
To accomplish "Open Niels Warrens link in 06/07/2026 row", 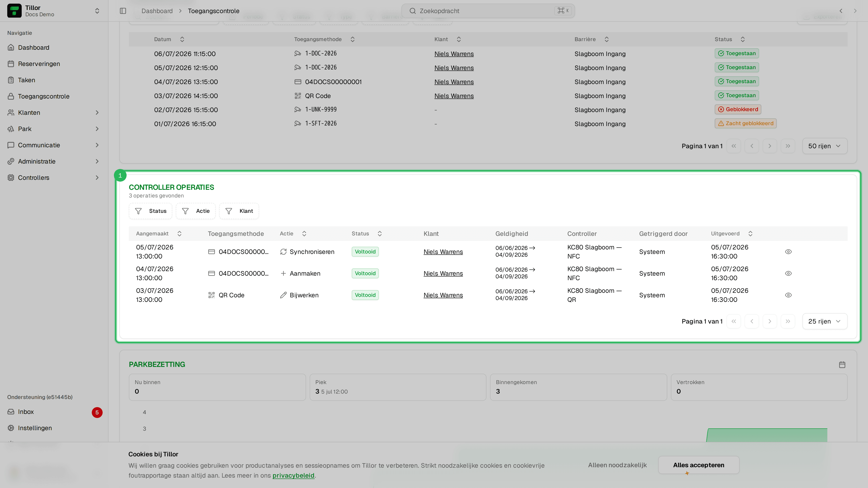I will tap(454, 54).
